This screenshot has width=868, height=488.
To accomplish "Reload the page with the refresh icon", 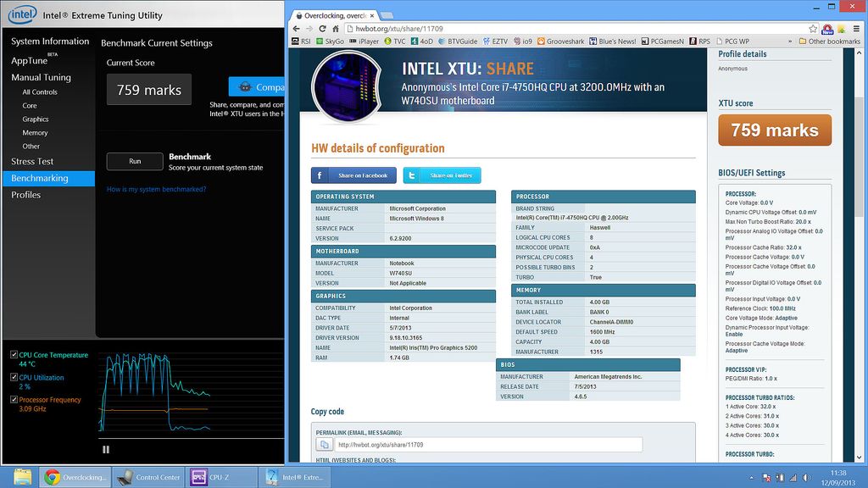I will [x=322, y=27].
